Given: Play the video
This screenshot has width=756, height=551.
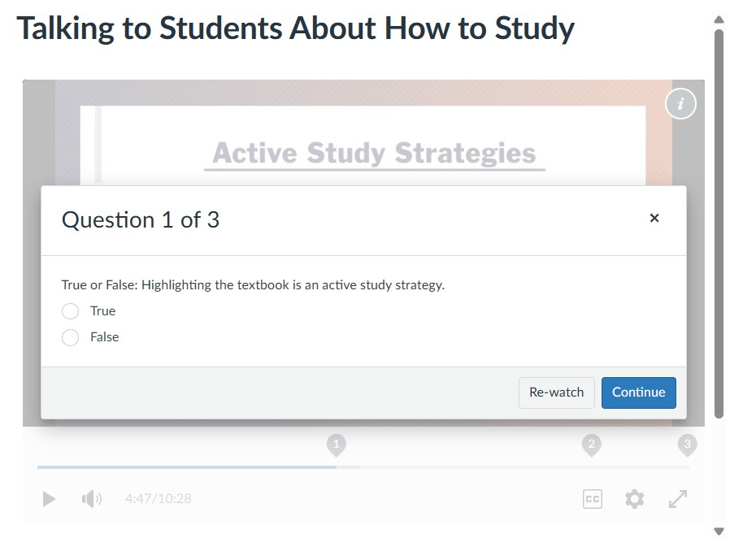Looking at the screenshot, I should click(x=49, y=499).
